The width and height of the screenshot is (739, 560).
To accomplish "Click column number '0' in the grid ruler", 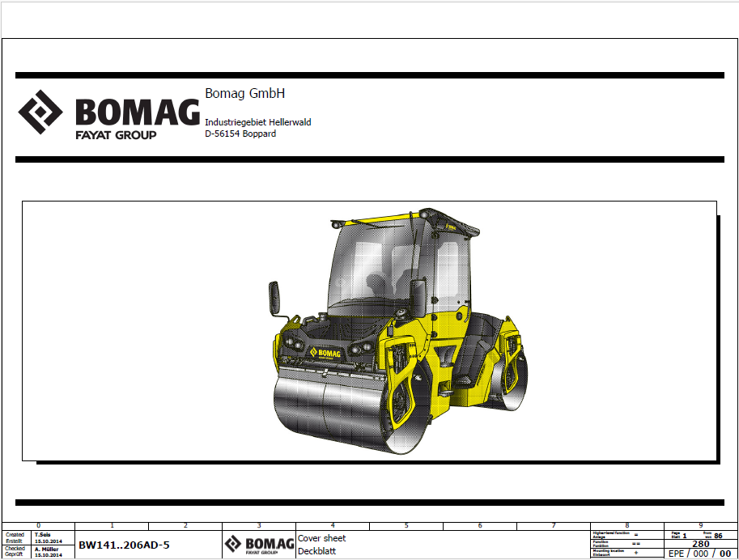I will pos(39,525).
